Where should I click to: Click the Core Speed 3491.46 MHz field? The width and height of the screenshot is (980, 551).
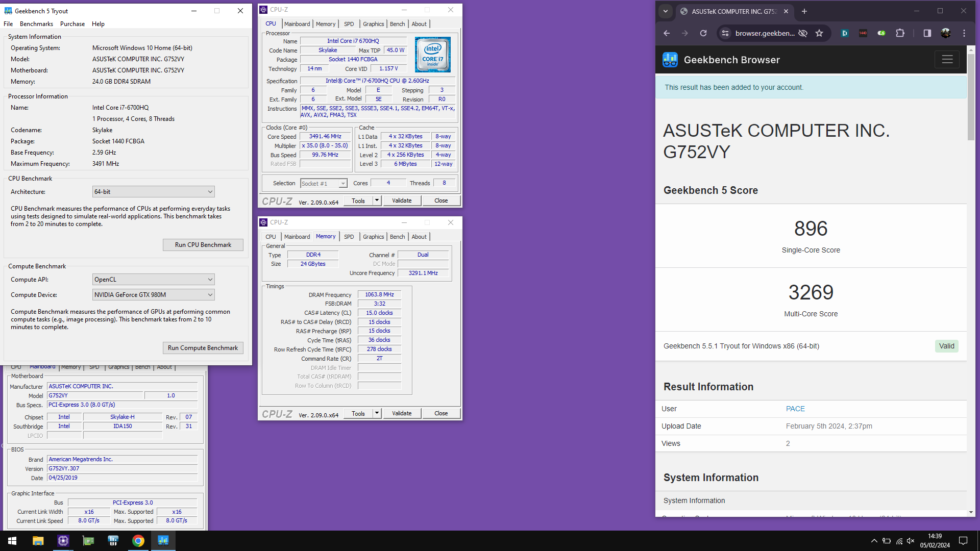coord(325,137)
